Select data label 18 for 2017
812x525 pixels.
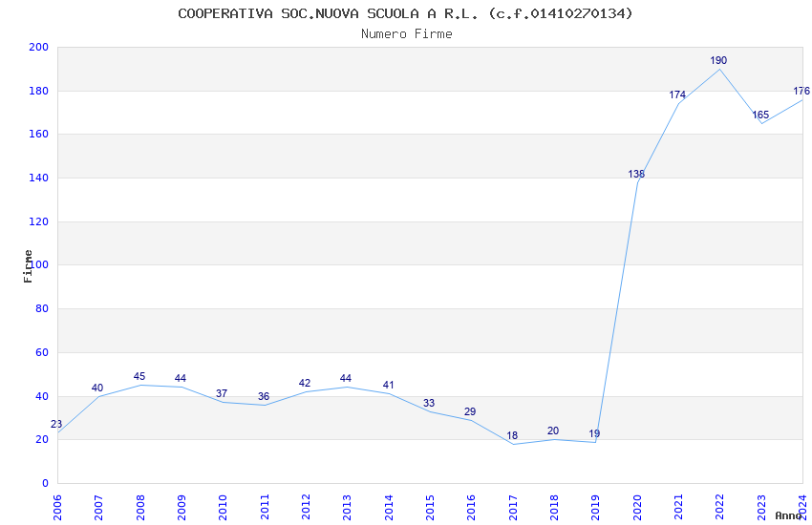coord(512,436)
